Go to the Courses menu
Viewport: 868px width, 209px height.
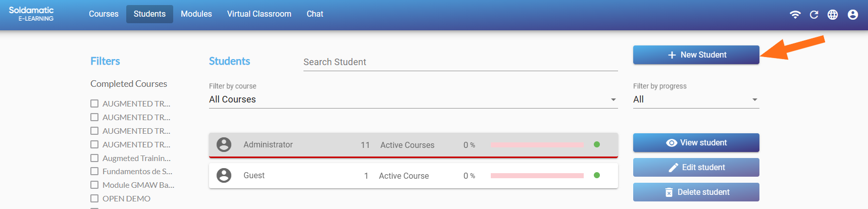(104, 14)
